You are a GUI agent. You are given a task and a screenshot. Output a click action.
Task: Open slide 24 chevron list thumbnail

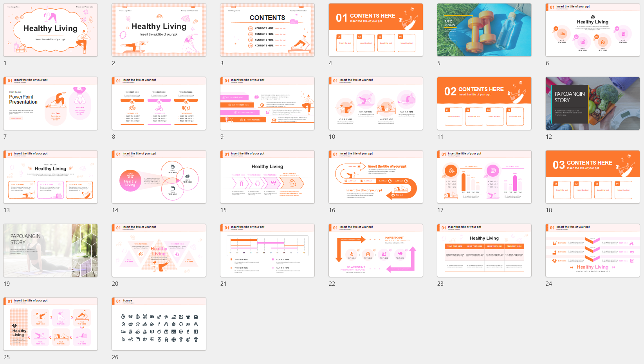coord(593,251)
